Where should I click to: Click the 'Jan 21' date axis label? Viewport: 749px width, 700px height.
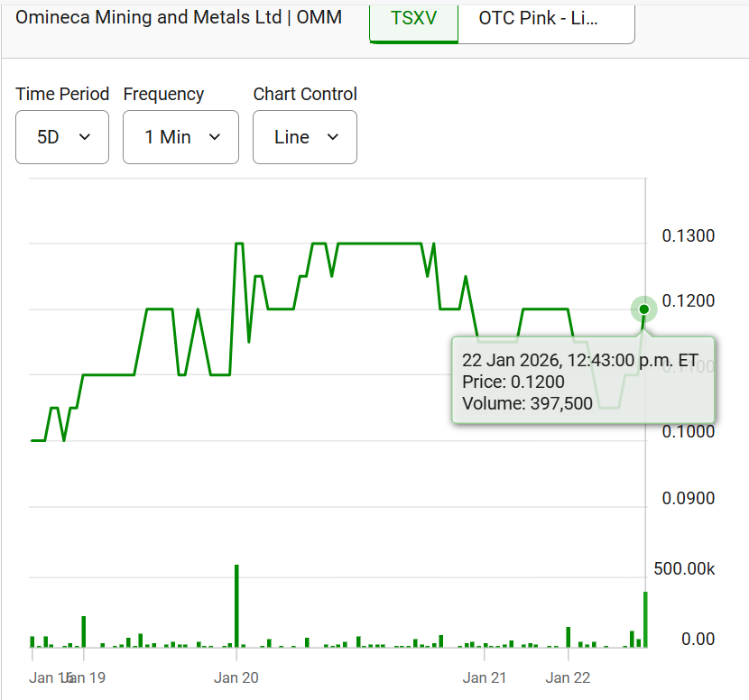pyautogui.click(x=485, y=677)
